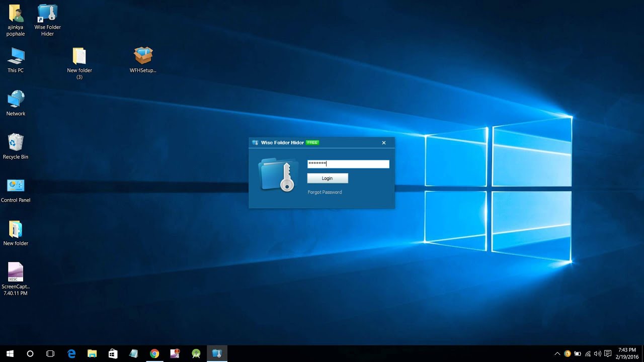Open the Android Studio taskbar icon

click(x=196, y=353)
